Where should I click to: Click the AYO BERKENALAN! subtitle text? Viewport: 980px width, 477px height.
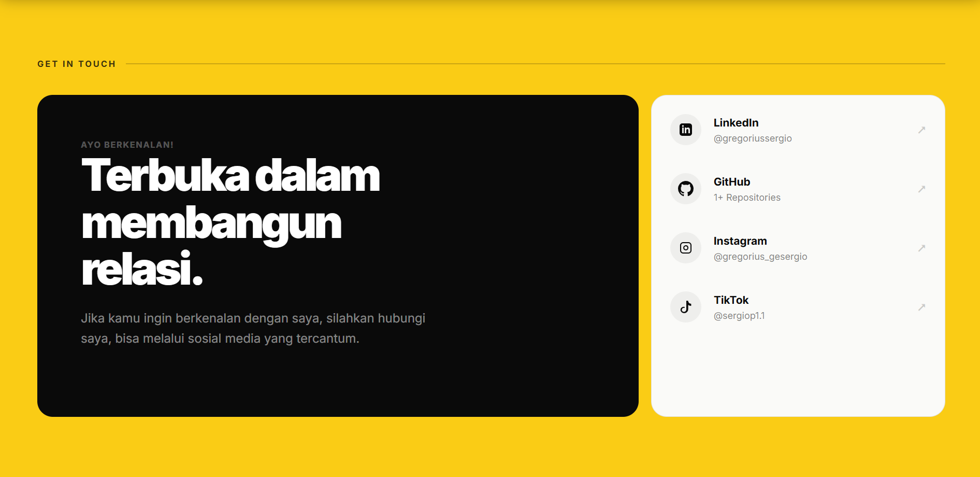[127, 145]
